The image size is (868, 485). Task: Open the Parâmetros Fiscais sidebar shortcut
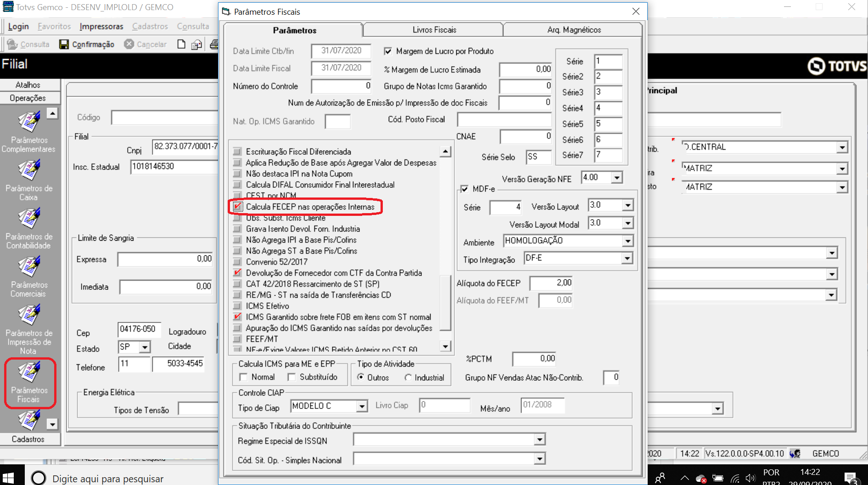[x=29, y=383]
